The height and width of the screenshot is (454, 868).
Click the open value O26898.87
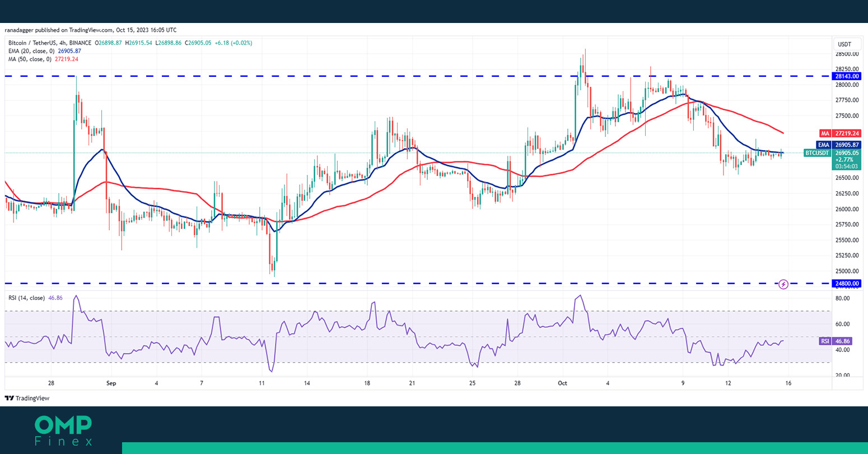[x=109, y=43]
